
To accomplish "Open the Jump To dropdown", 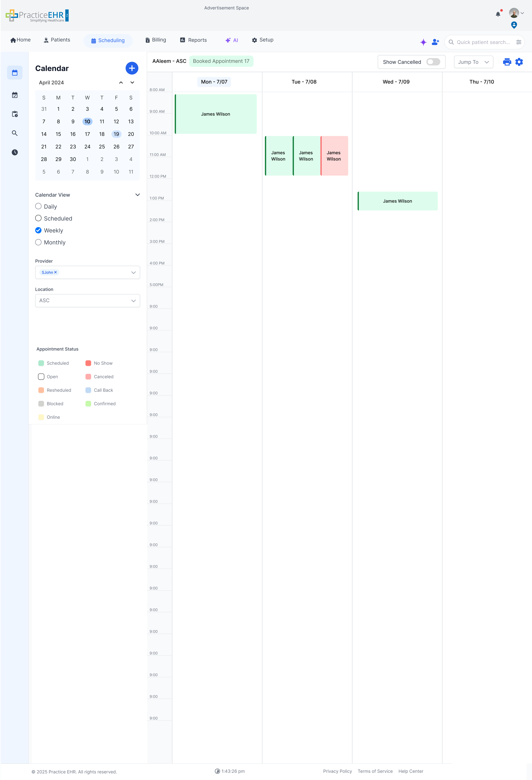I will point(473,62).
